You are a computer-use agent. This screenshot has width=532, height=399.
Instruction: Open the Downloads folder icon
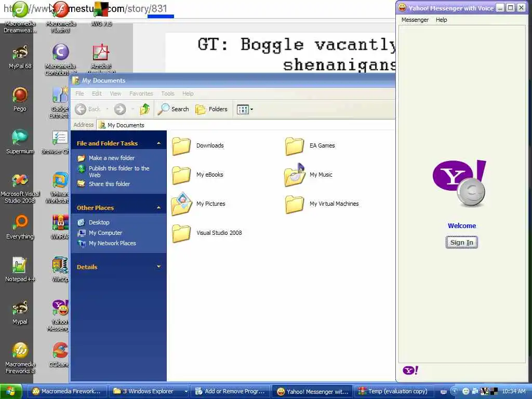click(181, 146)
